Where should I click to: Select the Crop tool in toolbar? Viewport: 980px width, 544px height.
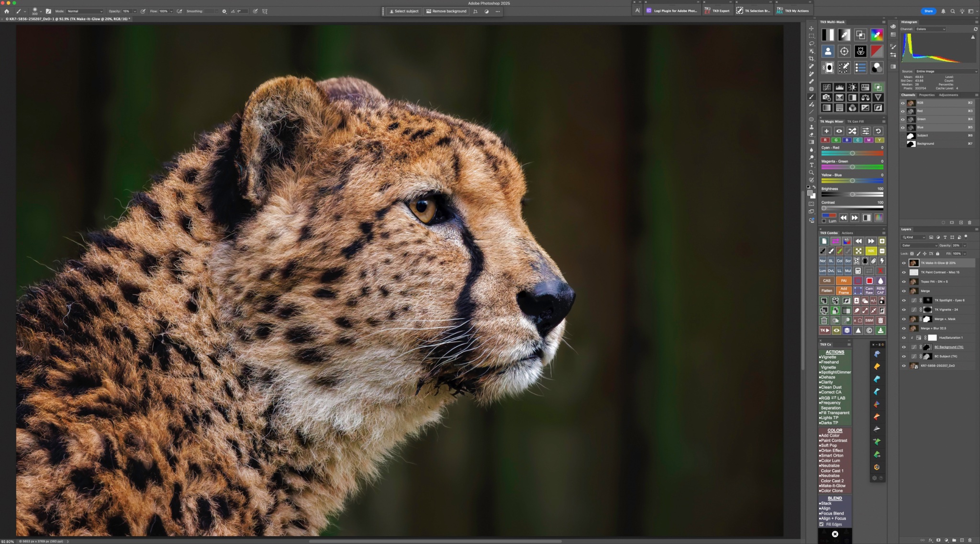click(811, 59)
